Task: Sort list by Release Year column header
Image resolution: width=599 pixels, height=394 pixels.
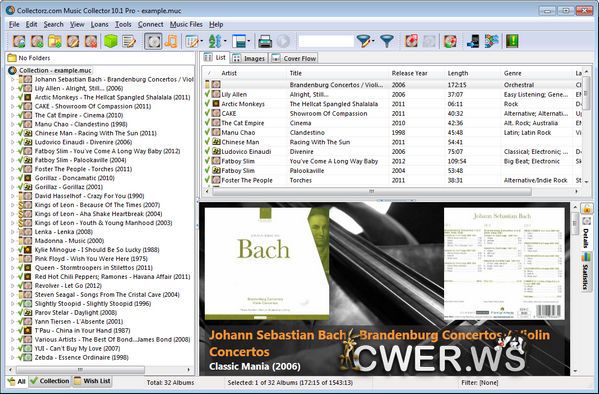Action: click(409, 73)
